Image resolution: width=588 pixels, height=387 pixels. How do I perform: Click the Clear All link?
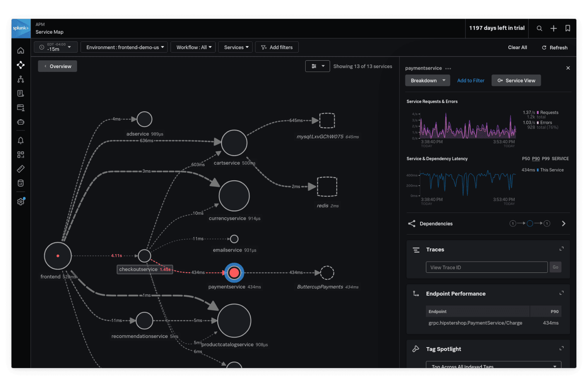click(517, 47)
